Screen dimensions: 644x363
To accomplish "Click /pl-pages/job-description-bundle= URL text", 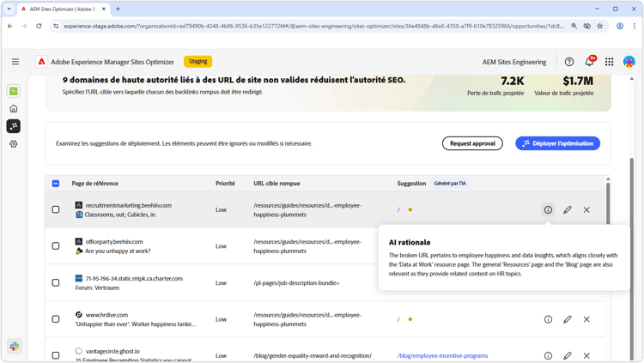I will (x=296, y=283).
